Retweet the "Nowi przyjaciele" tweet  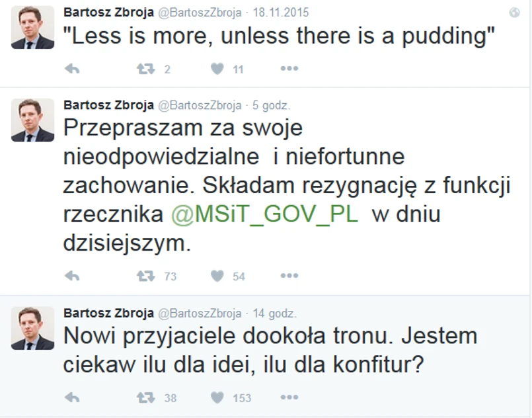click(145, 397)
